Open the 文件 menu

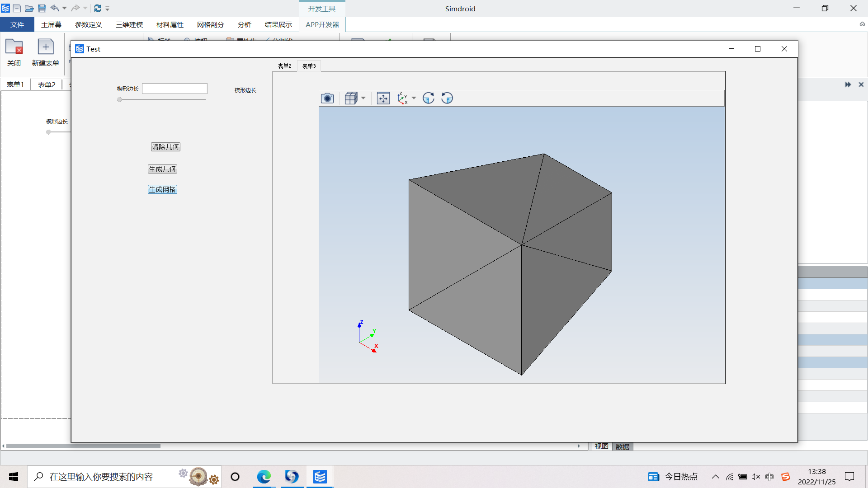click(17, 24)
